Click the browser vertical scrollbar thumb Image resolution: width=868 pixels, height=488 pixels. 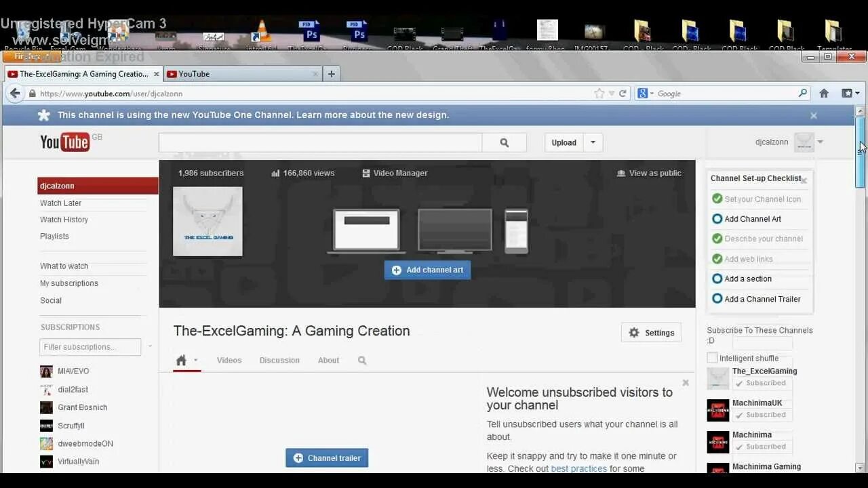(x=860, y=152)
